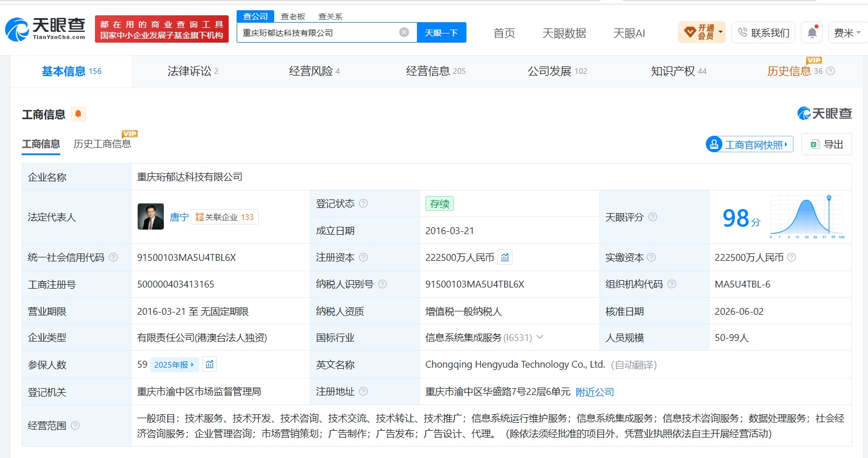
Task: Click the help icon next to 注册地址
Action: (x=363, y=392)
